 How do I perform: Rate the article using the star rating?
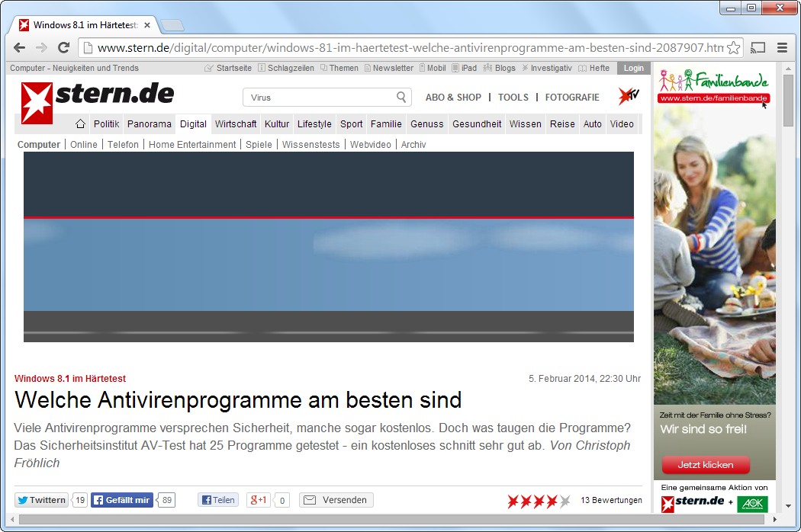[539, 501]
